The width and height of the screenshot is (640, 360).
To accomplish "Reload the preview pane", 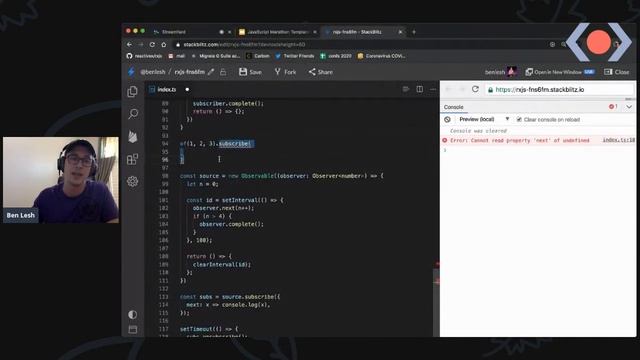I will pyautogui.click(x=475, y=89).
